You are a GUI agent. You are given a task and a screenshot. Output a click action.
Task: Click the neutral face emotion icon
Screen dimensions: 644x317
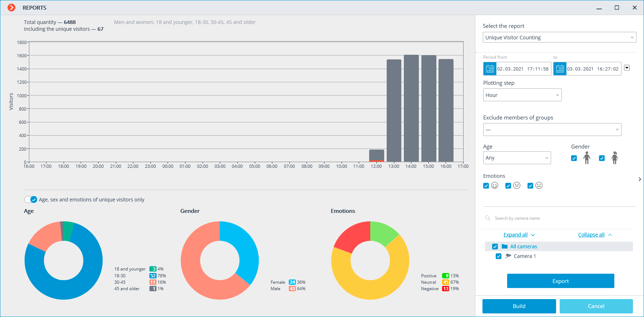tap(517, 185)
